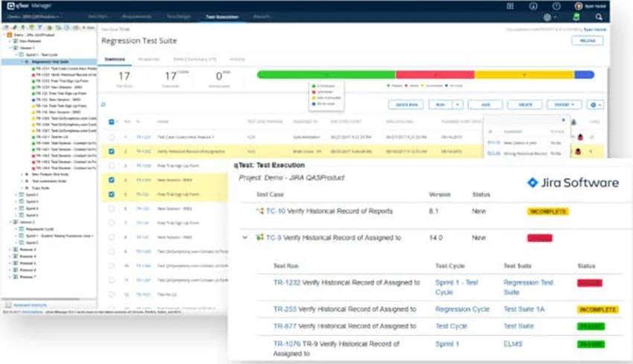Open the green notifications bell icon

[x=576, y=17]
